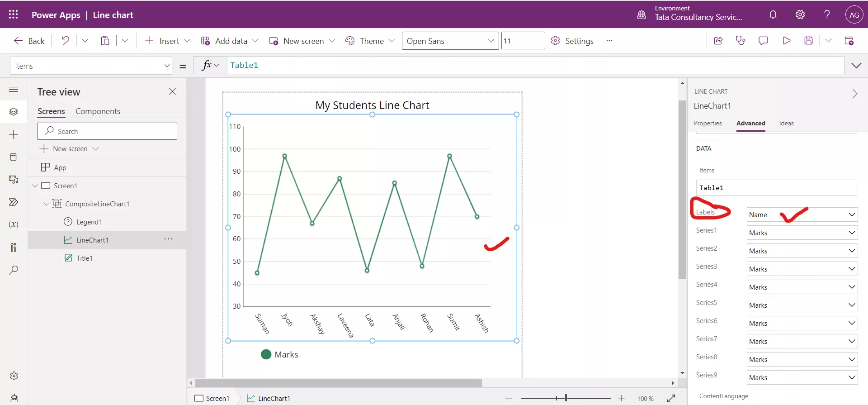Click the font size field showing 11

point(523,41)
